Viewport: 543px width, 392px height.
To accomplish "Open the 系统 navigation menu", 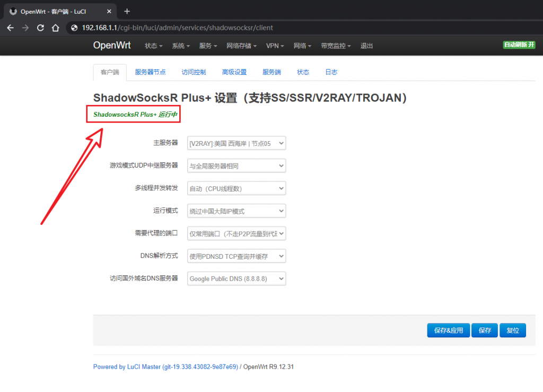I will (x=181, y=46).
